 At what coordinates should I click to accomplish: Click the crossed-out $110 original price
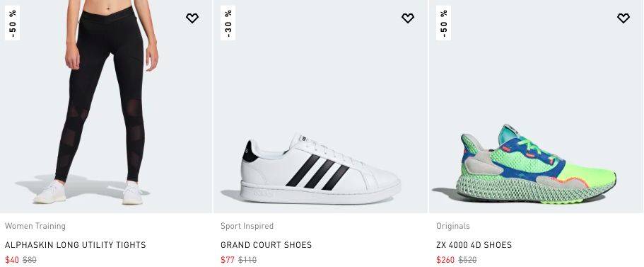(247, 260)
